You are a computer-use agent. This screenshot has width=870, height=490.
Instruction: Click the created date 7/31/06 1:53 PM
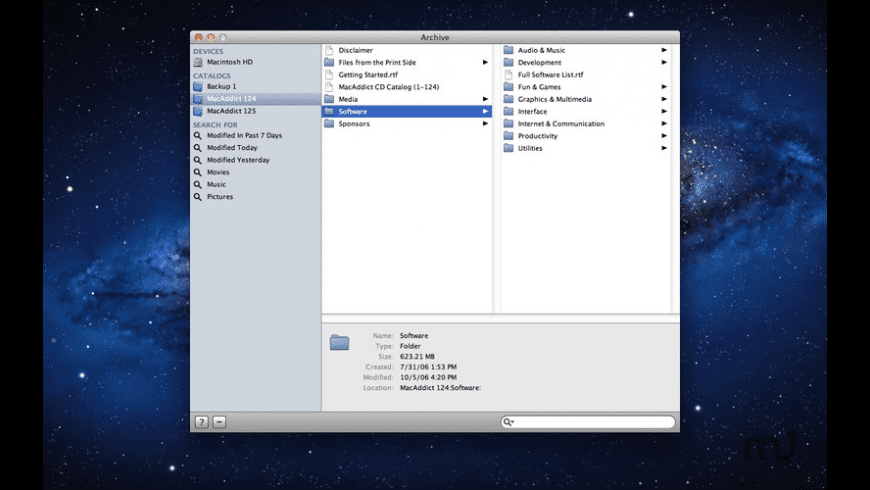[x=428, y=367]
